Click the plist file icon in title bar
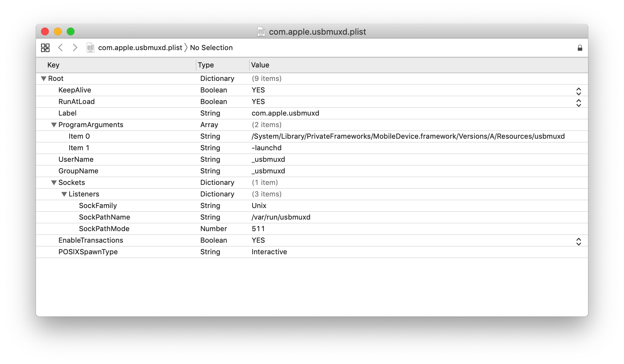 click(261, 32)
